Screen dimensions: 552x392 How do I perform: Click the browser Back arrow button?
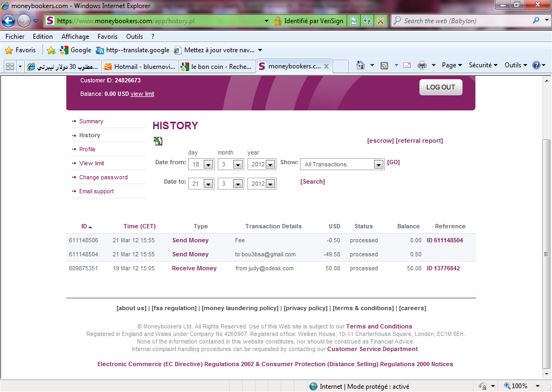9,21
